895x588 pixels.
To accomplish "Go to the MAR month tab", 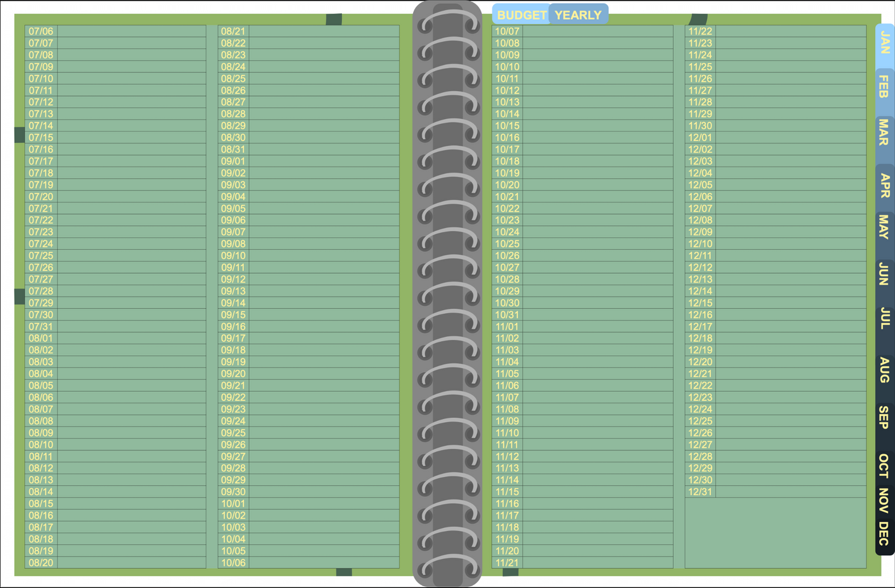I will tap(884, 139).
